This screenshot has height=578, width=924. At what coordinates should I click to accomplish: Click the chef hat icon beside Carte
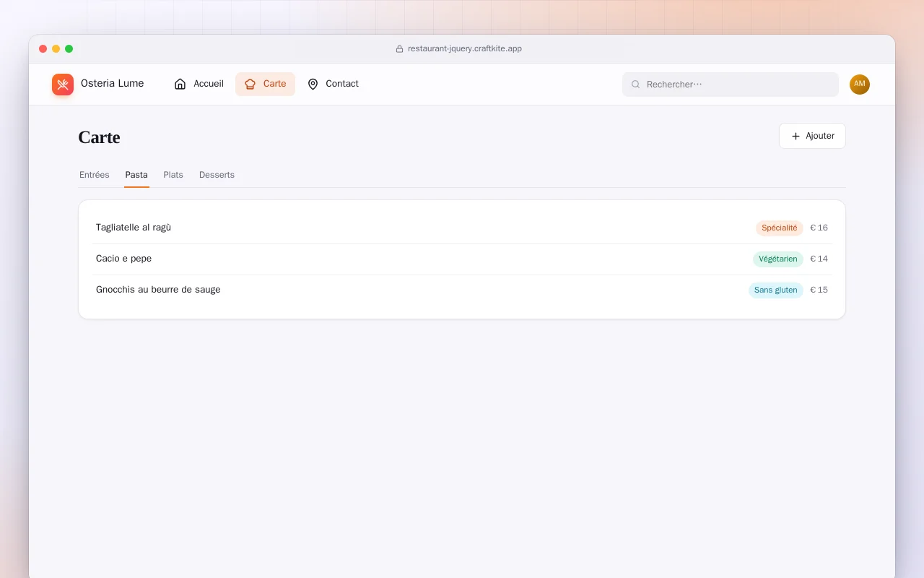(x=250, y=84)
